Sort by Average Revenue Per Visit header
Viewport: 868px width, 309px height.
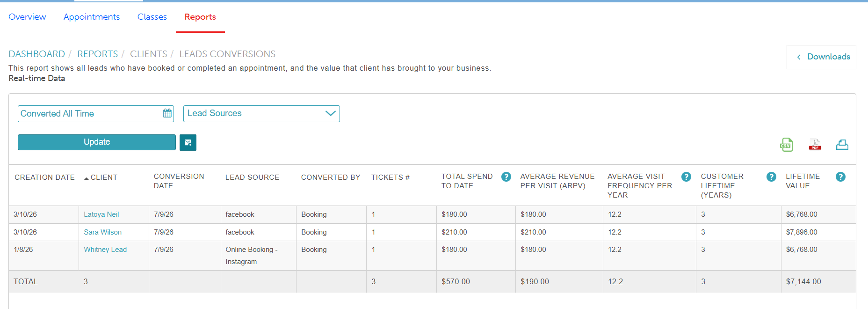(x=557, y=181)
